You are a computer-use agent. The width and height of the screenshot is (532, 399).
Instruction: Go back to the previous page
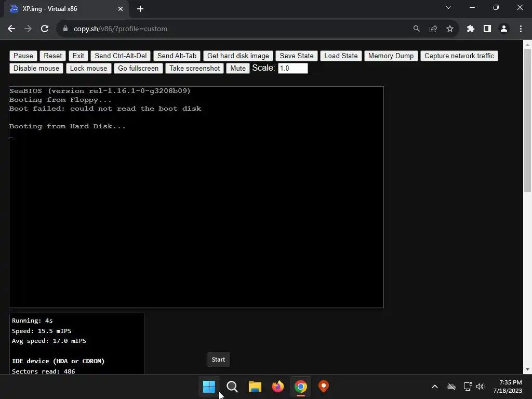11,29
